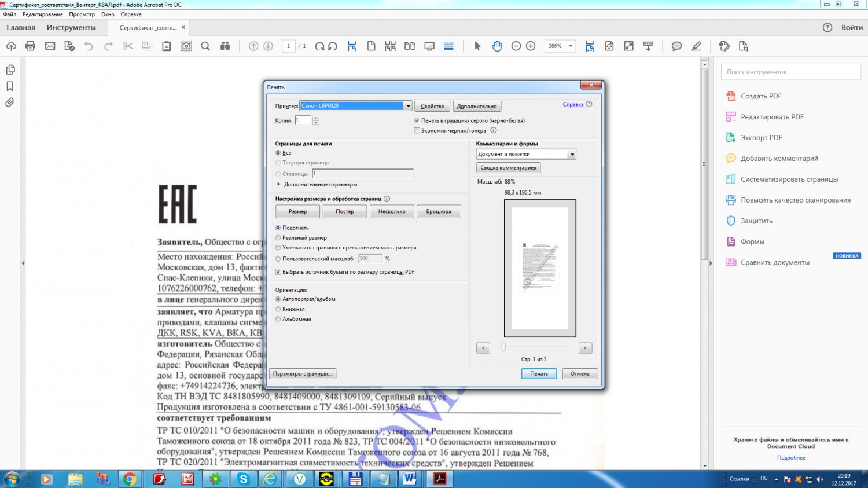Select Альбомная orientation radio button
Image resolution: width=868 pixels, height=488 pixels.
click(x=278, y=319)
